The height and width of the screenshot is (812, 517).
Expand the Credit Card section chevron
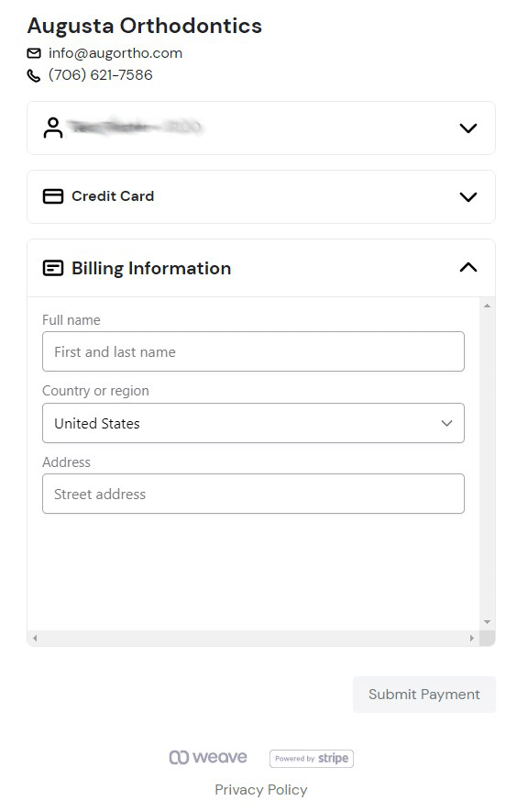468,196
